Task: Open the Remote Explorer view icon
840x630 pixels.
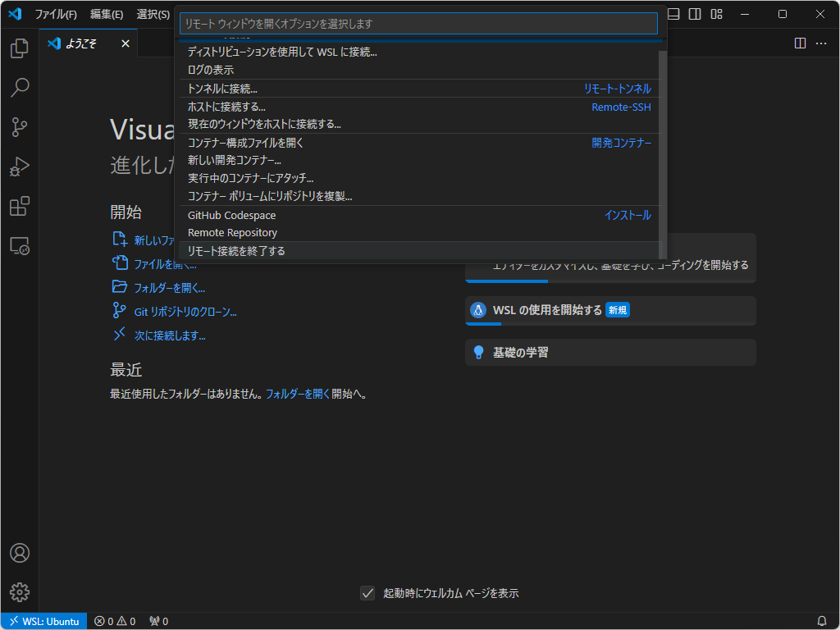Action: (20, 246)
